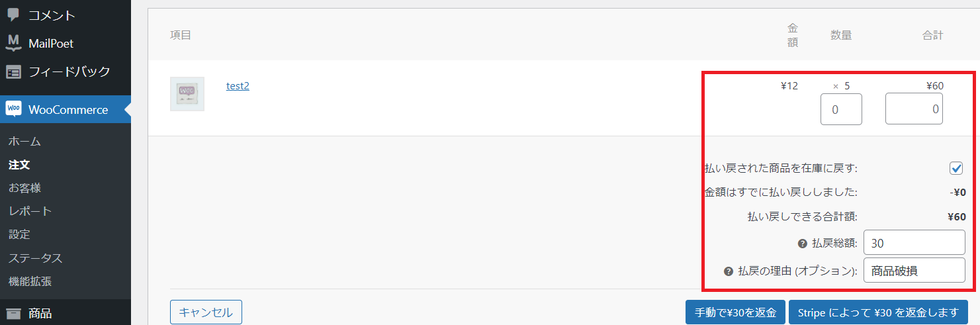The height and width of the screenshot is (325, 980).
Task: Open the 機能拡張 submenu item
Action: point(30,281)
